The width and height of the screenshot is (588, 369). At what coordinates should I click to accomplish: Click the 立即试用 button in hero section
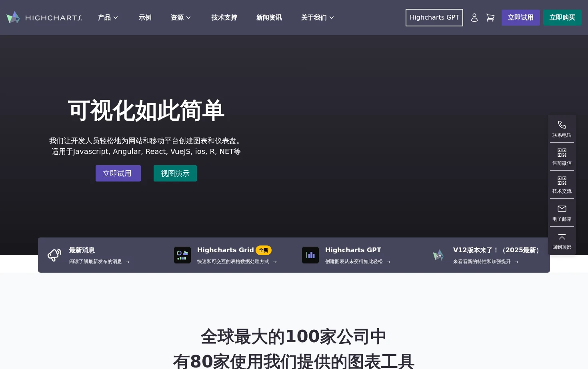[118, 174]
